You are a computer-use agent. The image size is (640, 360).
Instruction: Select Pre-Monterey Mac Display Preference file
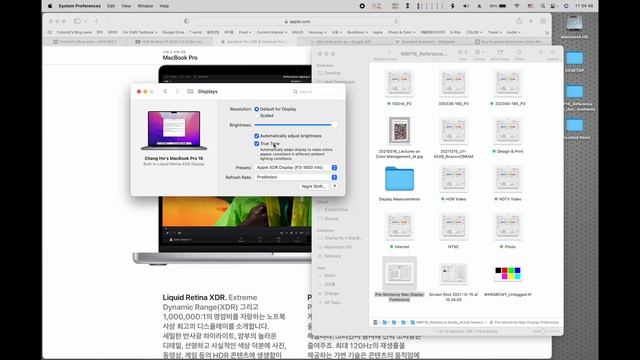click(x=399, y=273)
